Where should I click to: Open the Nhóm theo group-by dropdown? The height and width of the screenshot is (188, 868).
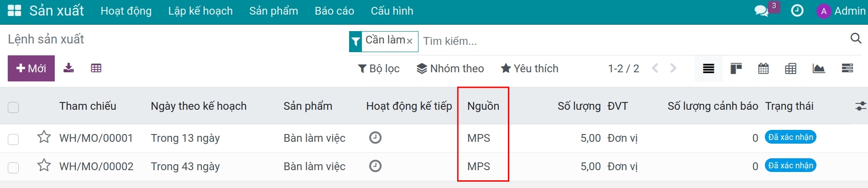pos(450,69)
